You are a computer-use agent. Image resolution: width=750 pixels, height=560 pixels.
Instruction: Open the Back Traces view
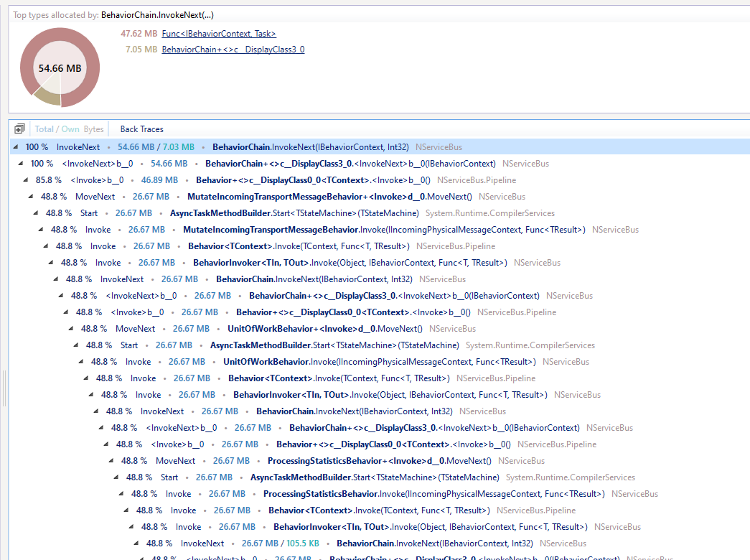pos(141,129)
